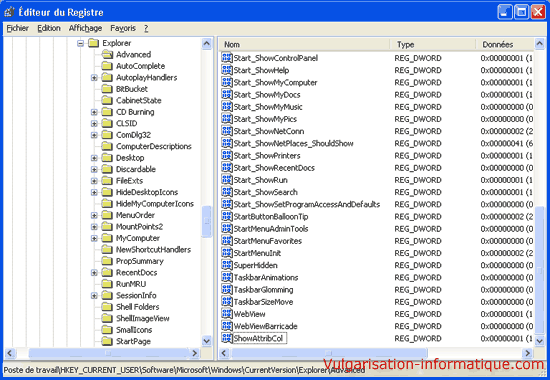Select the MenuOrder key
550x380 pixels.
(135, 215)
